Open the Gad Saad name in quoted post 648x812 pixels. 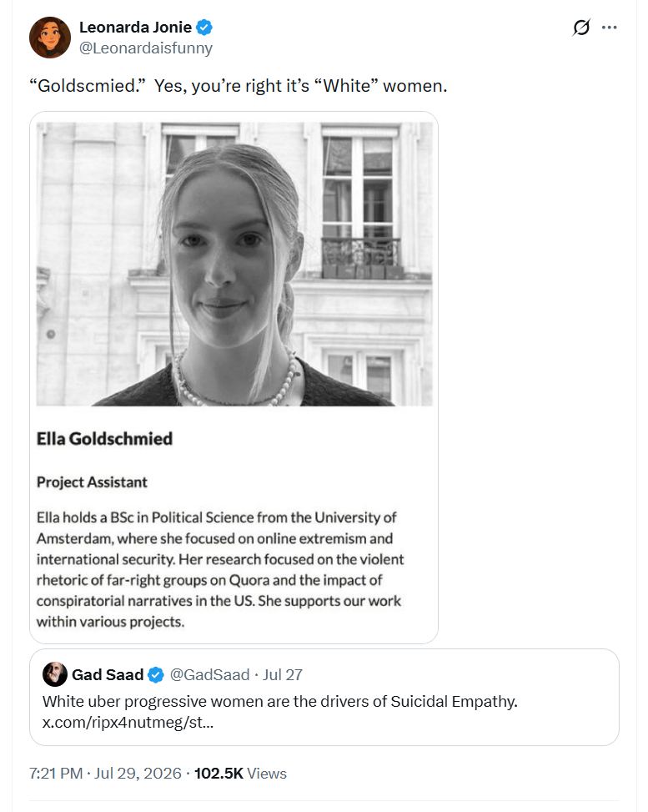[108, 675]
